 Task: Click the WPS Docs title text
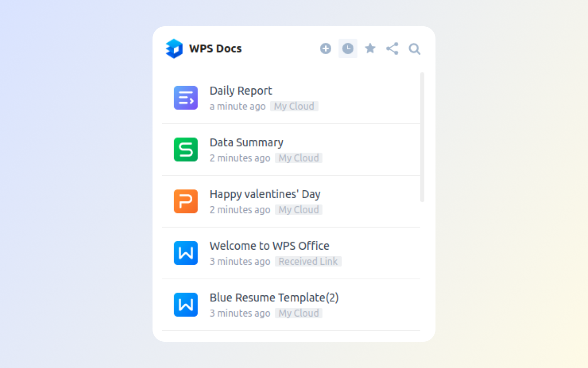point(215,49)
